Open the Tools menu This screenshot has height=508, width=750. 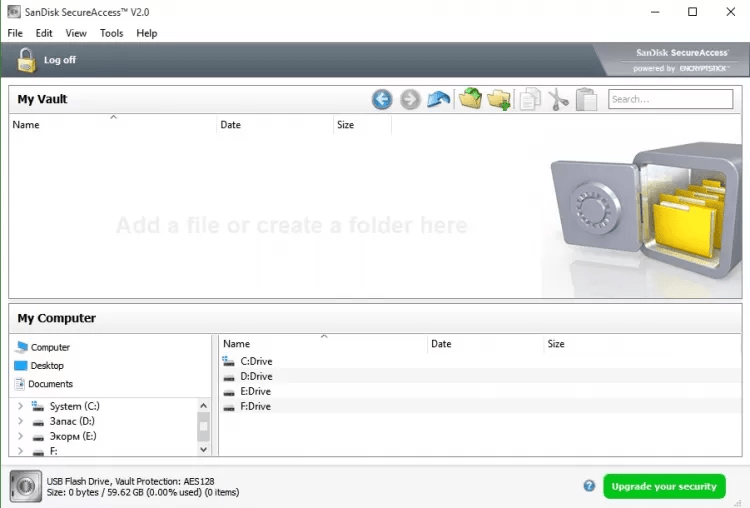point(111,33)
